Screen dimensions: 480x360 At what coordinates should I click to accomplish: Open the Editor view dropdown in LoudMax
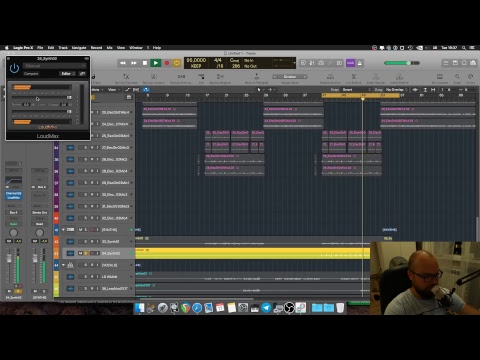tap(68, 74)
